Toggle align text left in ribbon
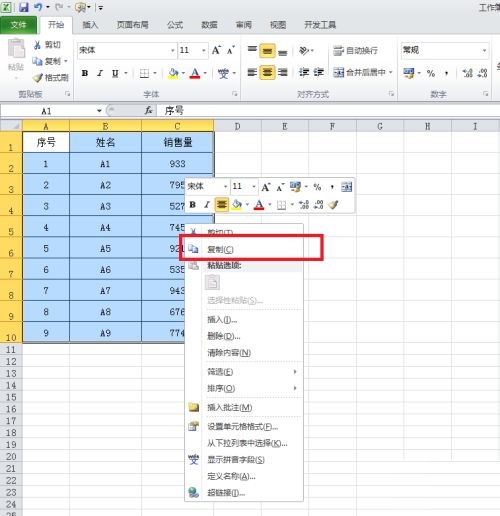 [x=252, y=72]
